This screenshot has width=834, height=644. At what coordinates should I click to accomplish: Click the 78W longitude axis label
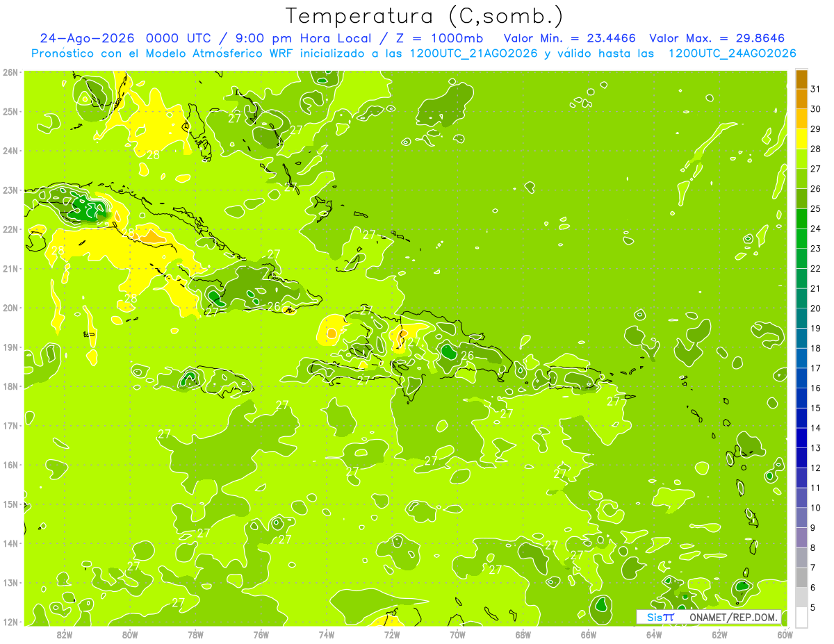195,634
